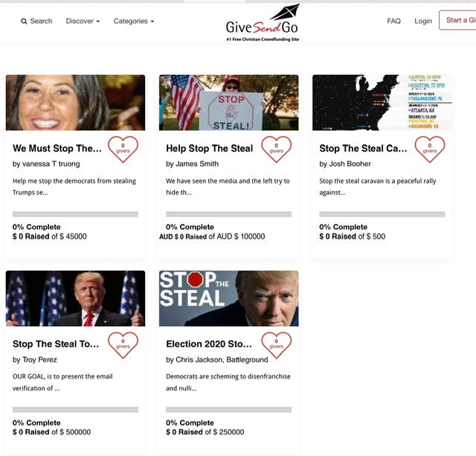Open Stop The Steal campaign by Josh Booher
Viewport: 476px width, 456px height.
point(363,148)
